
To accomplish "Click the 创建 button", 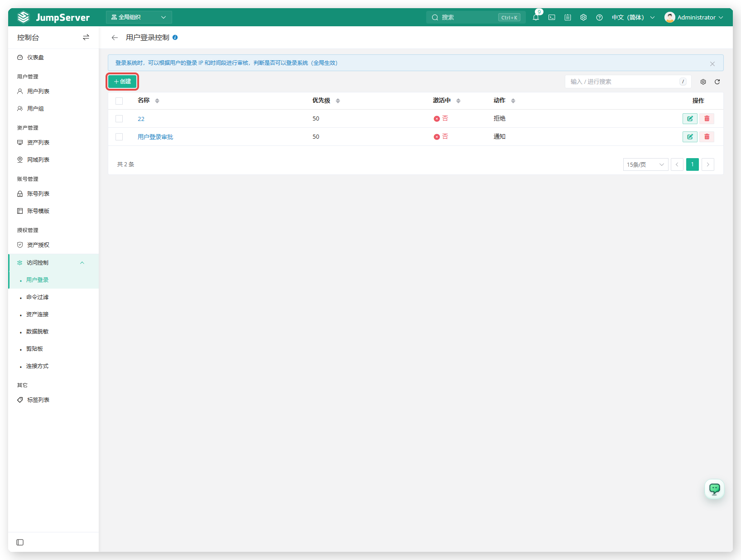I will coord(122,82).
